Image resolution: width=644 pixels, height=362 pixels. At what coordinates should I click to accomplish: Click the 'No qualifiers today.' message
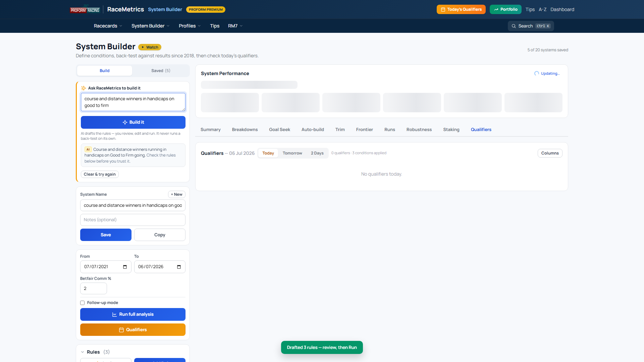tap(381, 174)
